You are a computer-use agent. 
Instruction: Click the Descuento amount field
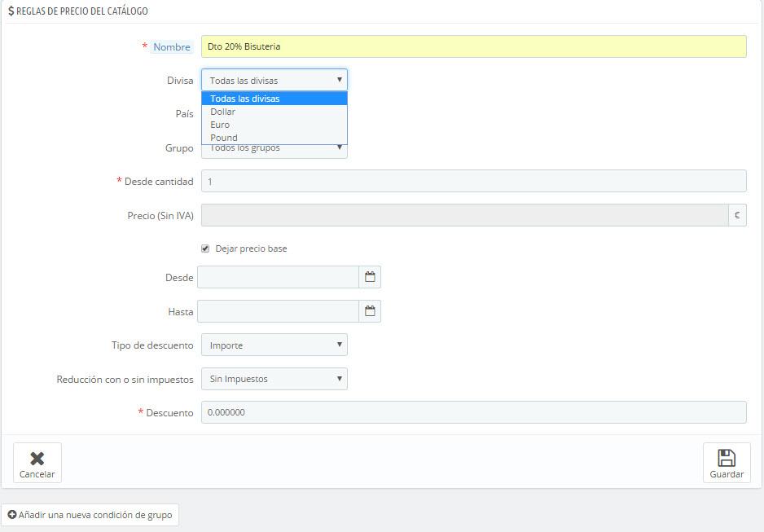(473, 412)
